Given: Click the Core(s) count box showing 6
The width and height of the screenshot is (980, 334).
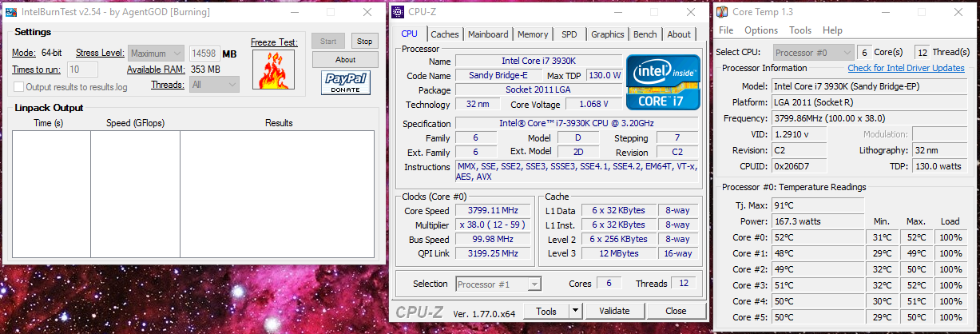Looking at the screenshot, I should 863,52.
